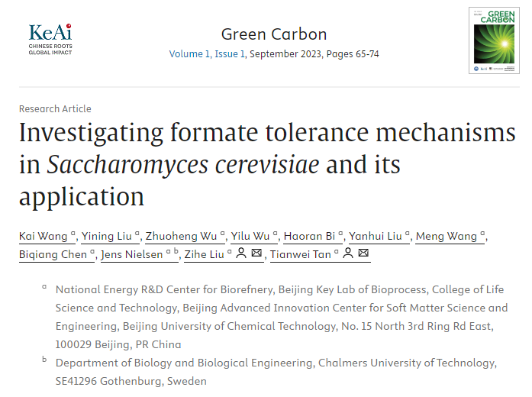This screenshot has width=532, height=397.
Task: Open author Yanhui Liu's details
Action: pos(376,236)
